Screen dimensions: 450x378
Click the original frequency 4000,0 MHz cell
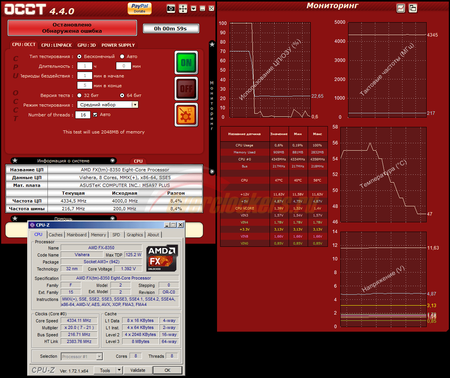click(124, 201)
